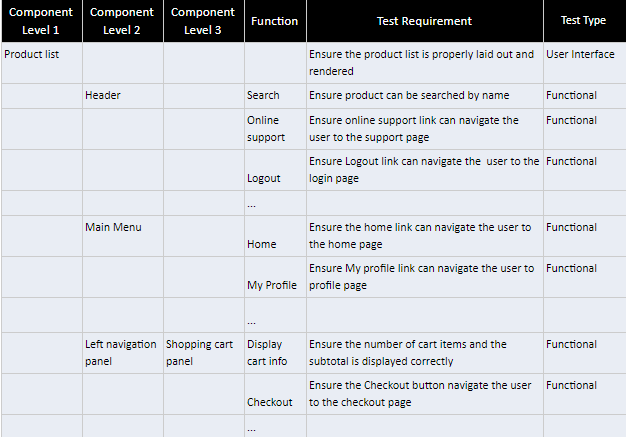
Task: Click the Test Requirement column header
Action: (x=425, y=21)
